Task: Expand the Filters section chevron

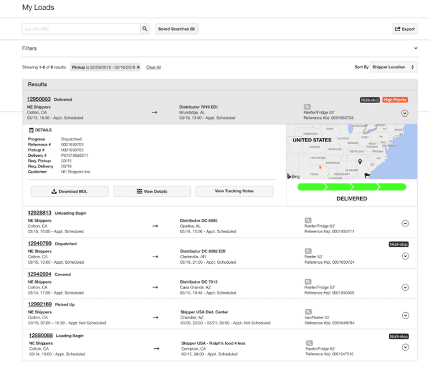Action: point(416,48)
